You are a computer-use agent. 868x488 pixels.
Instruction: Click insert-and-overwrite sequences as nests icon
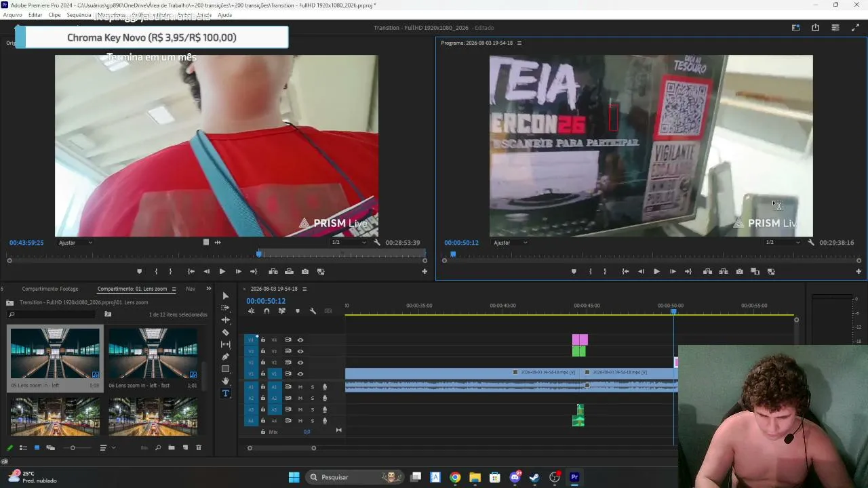pyautogui.click(x=251, y=311)
